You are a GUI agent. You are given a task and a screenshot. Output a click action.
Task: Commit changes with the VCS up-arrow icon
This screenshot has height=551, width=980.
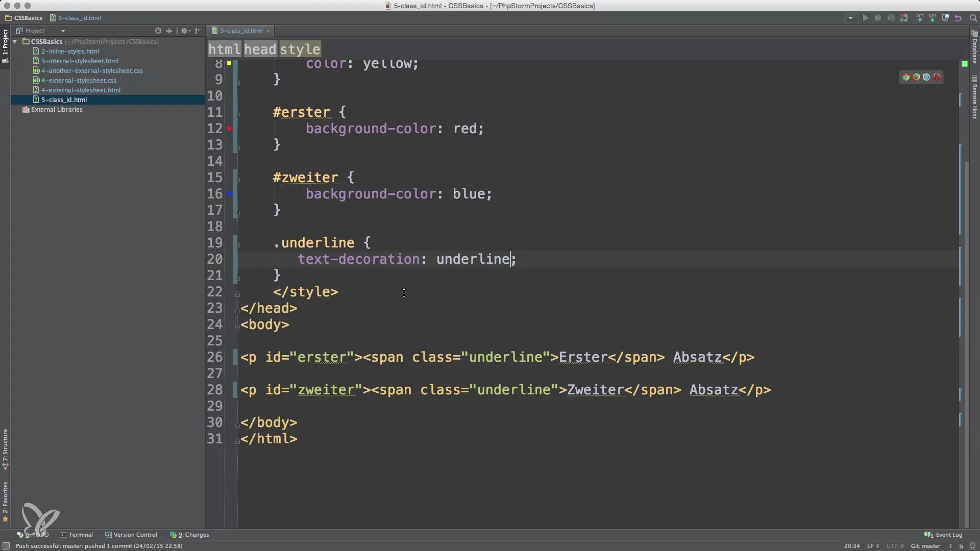point(933,18)
